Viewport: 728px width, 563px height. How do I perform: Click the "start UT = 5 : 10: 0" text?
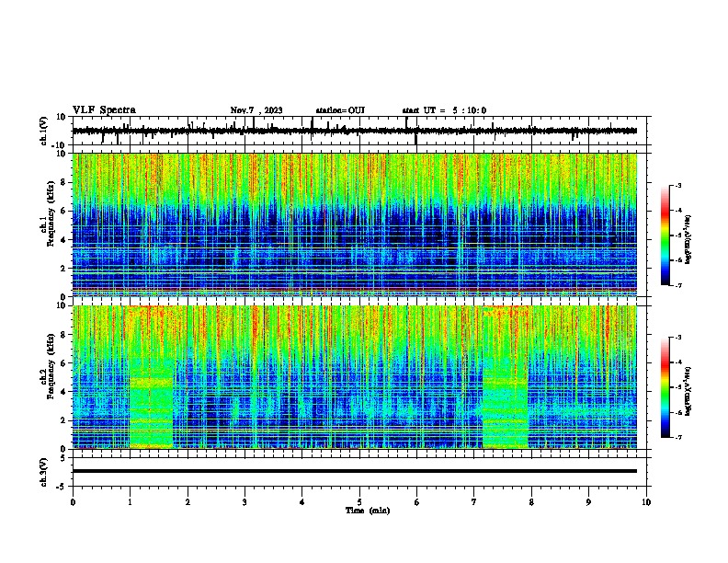[444, 110]
